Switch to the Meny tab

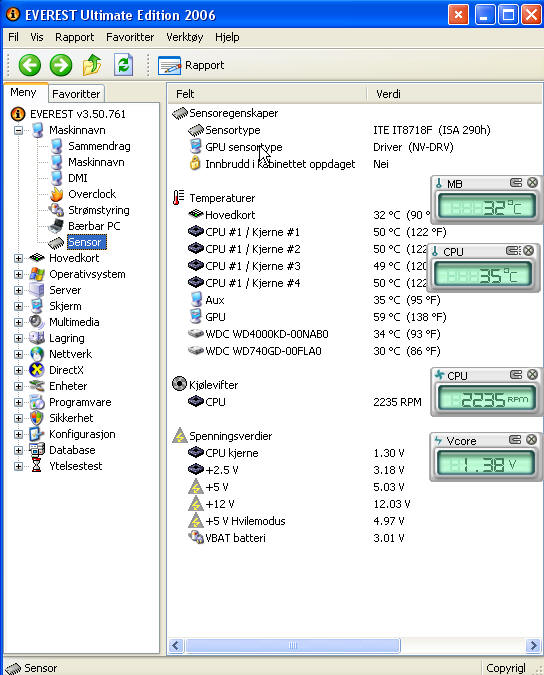tap(24, 93)
